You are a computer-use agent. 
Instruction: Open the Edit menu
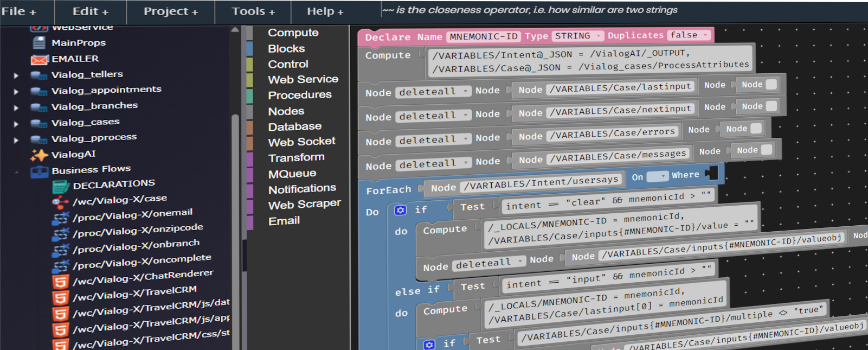[x=91, y=11]
